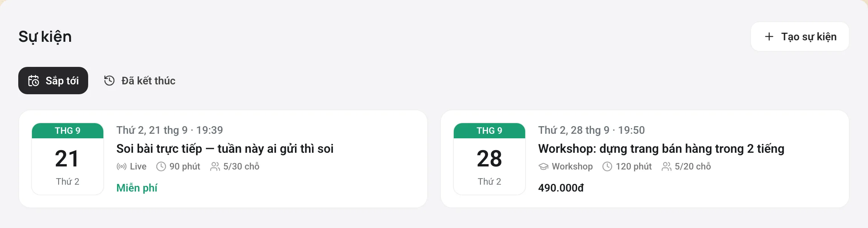The image size is (868, 228).
Task: Click the clock icon next to 90 phút
Action: coord(161,166)
